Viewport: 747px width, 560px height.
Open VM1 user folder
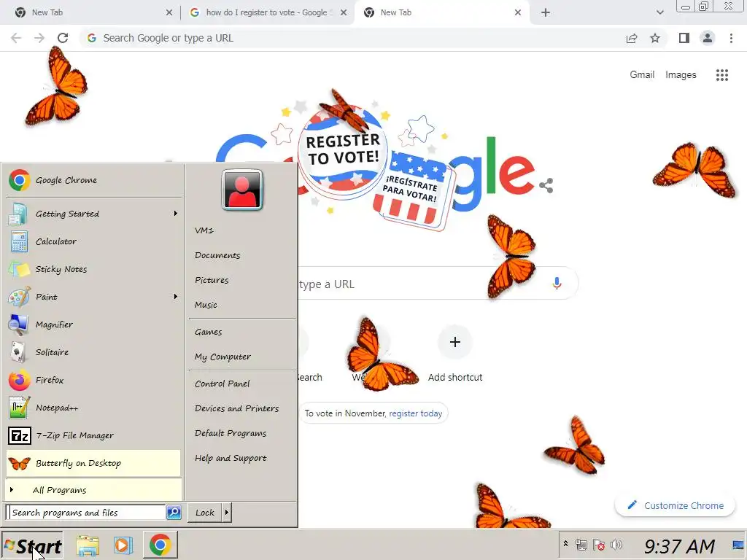[204, 230]
